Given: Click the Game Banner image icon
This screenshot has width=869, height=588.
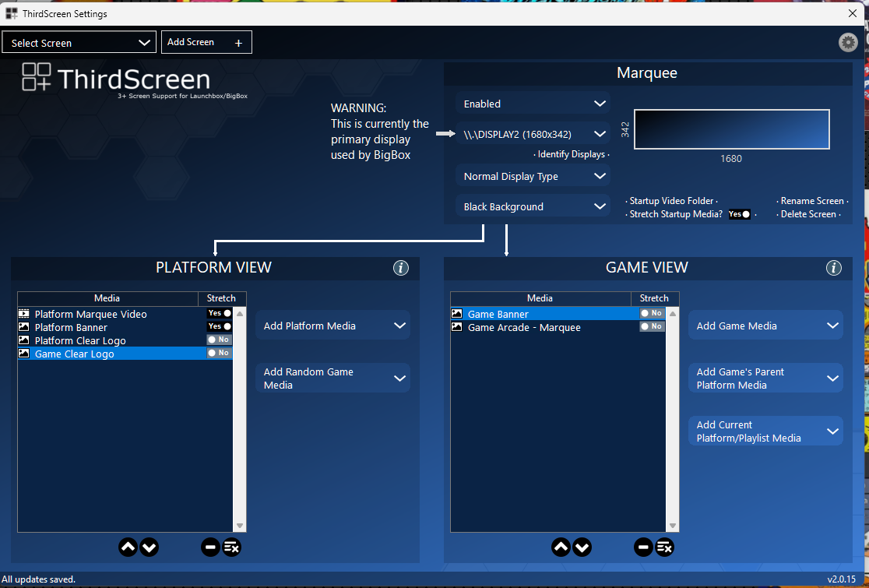Looking at the screenshot, I should [456, 314].
